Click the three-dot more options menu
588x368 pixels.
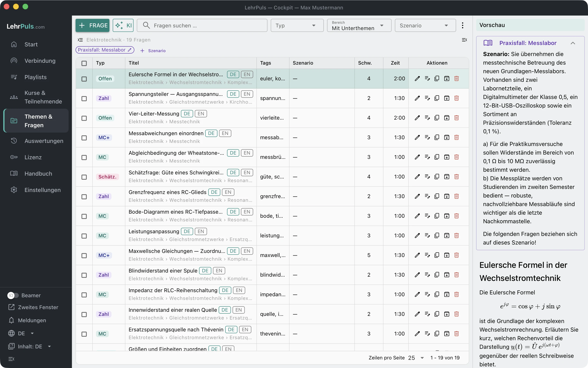coord(463,25)
